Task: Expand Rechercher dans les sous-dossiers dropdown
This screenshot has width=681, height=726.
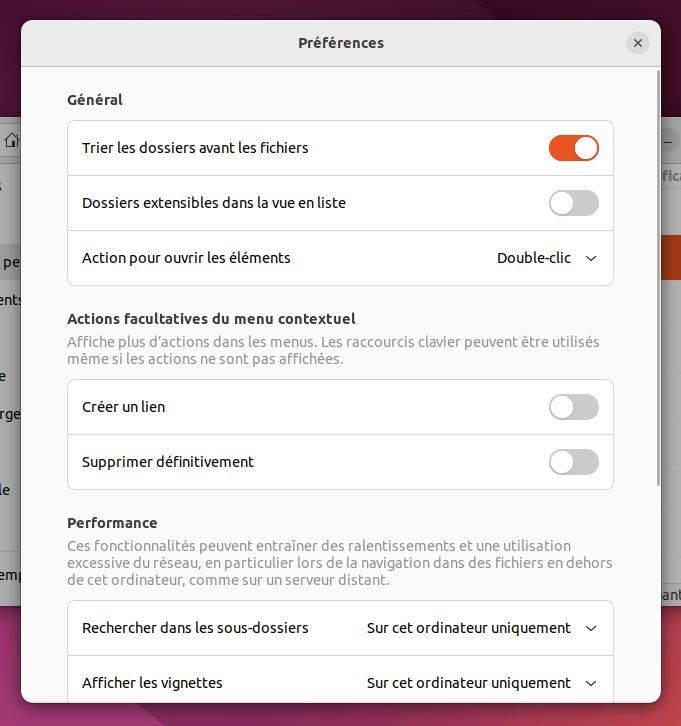Action: click(x=481, y=628)
